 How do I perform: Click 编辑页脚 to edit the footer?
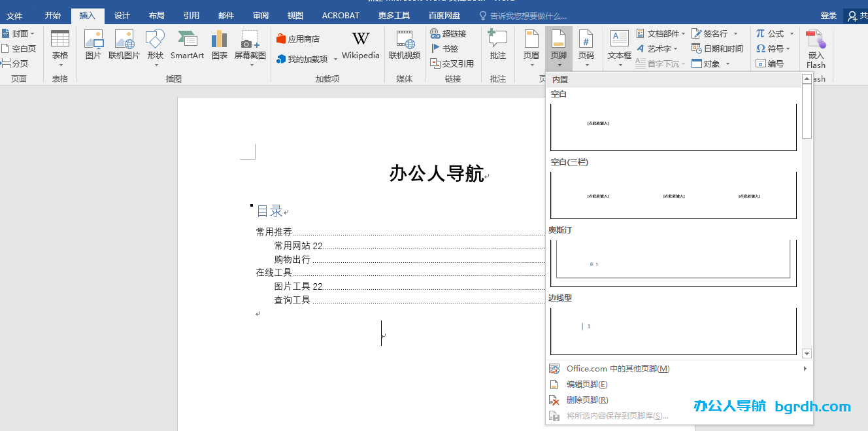(588, 384)
